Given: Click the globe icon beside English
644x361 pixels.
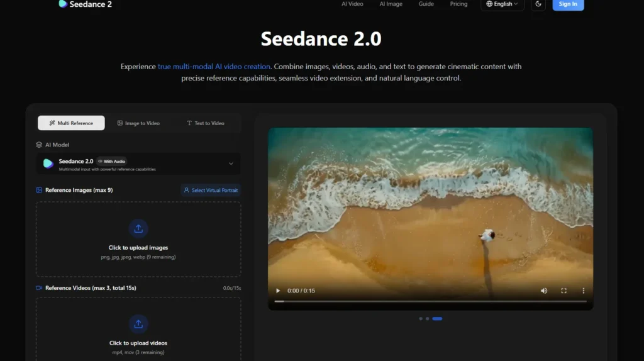Looking at the screenshot, I should (489, 4).
